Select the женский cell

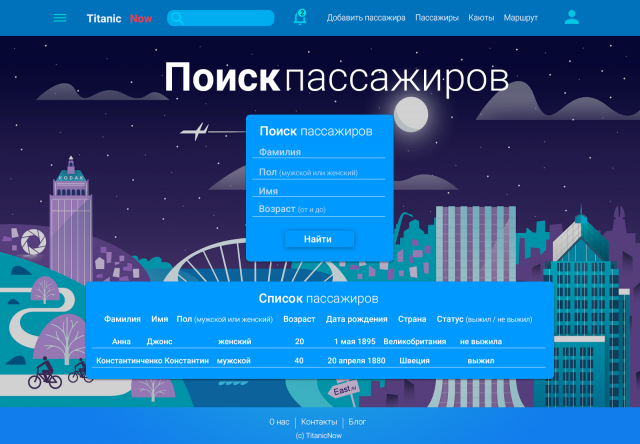point(235,342)
